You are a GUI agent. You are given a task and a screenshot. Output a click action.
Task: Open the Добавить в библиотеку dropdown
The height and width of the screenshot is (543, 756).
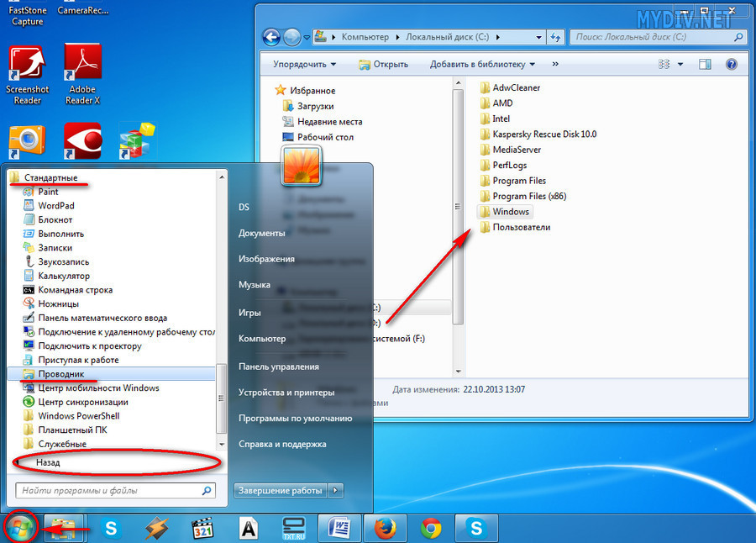click(483, 64)
